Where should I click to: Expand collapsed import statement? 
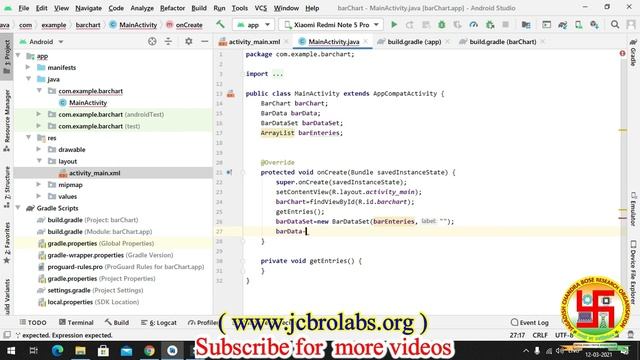(278, 74)
